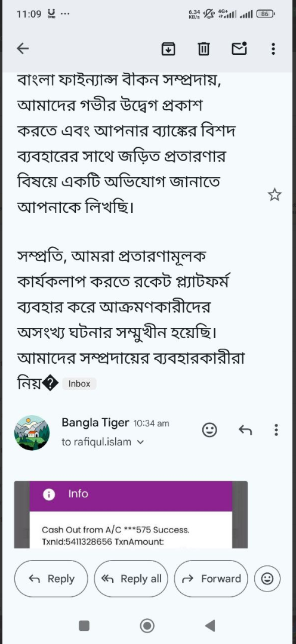Tap the Android home navigation circle
The height and width of the screenshot is (644, 296).
pyautogui.click(x=147, y=626)
